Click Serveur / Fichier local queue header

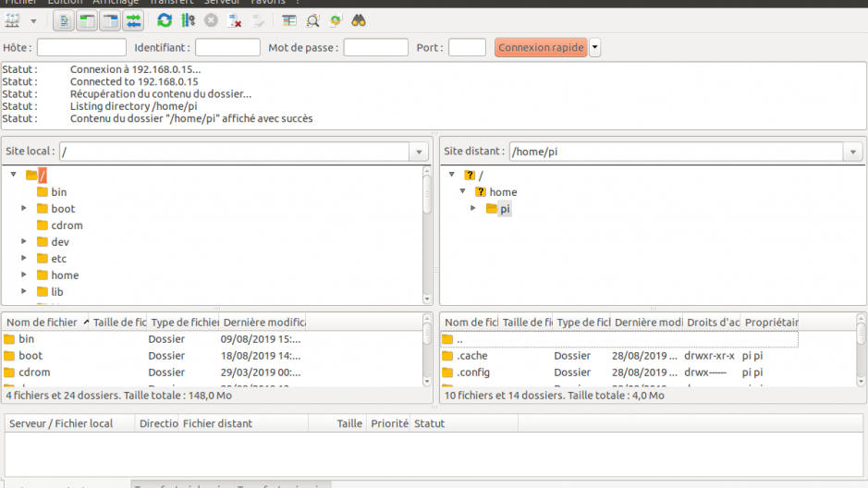[x=69, y=423]
